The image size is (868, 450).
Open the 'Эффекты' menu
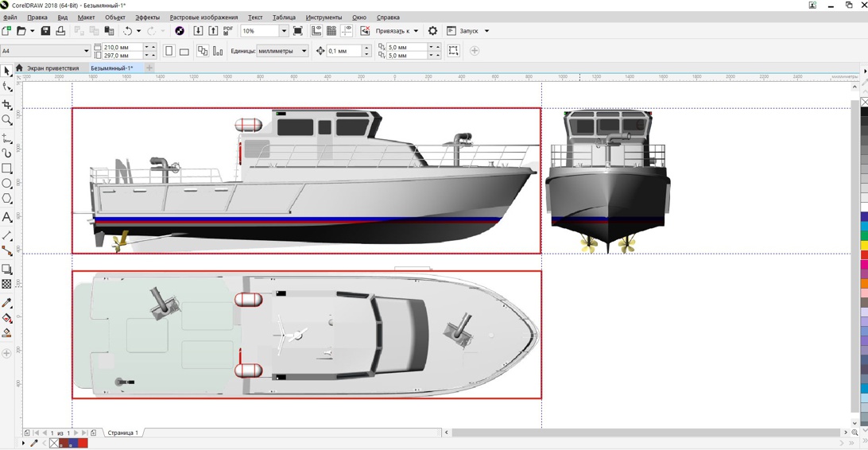point(147,17)
